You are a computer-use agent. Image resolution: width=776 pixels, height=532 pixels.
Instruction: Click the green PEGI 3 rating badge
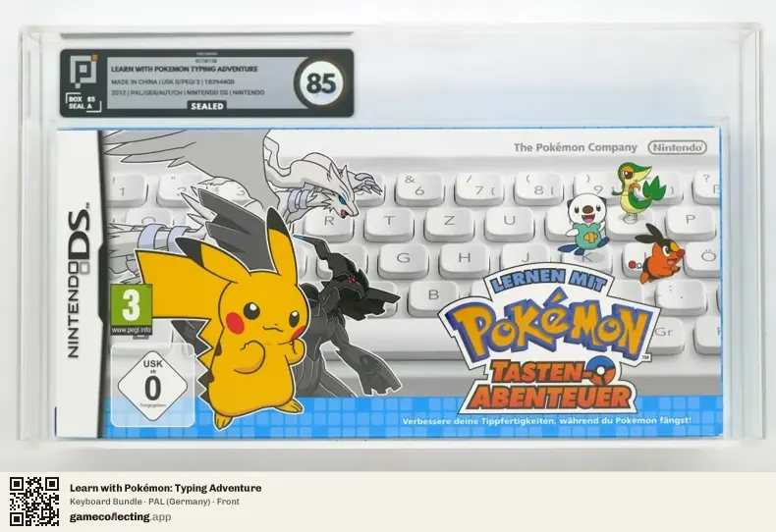pyautogui.click(x=132, y=309)
